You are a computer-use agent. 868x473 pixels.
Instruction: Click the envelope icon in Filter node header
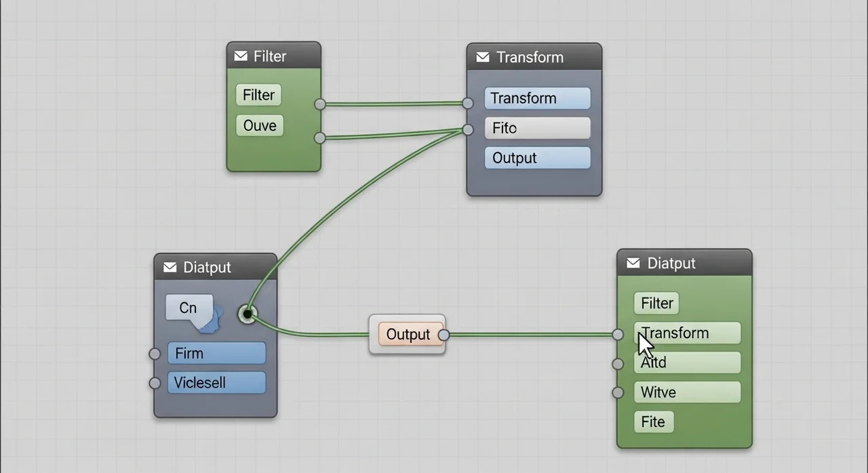tap(241, 56)
